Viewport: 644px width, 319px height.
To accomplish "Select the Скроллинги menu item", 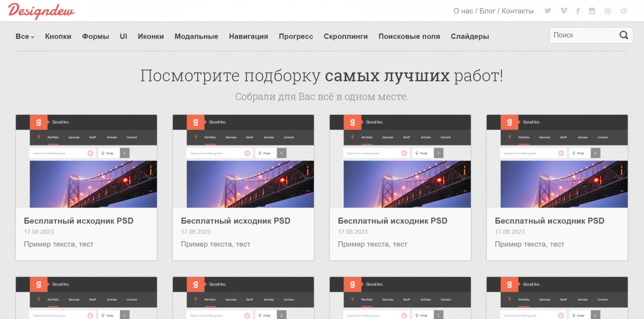I will coord(346,36).
